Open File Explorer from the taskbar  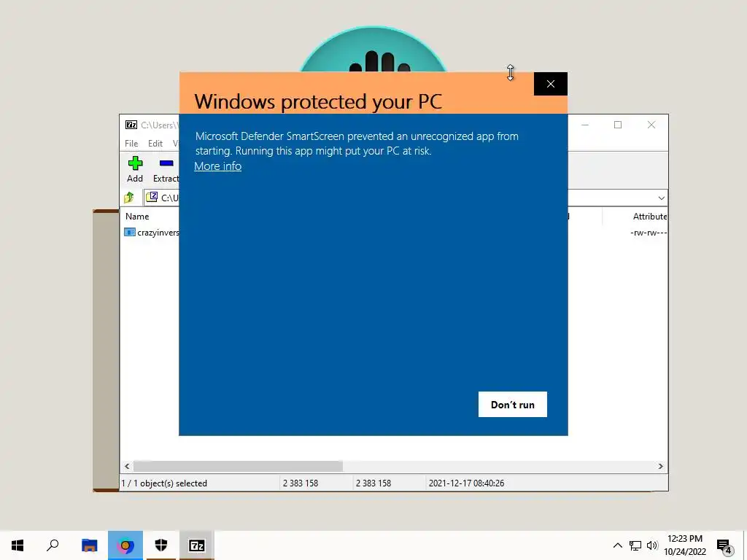point(89,545)
